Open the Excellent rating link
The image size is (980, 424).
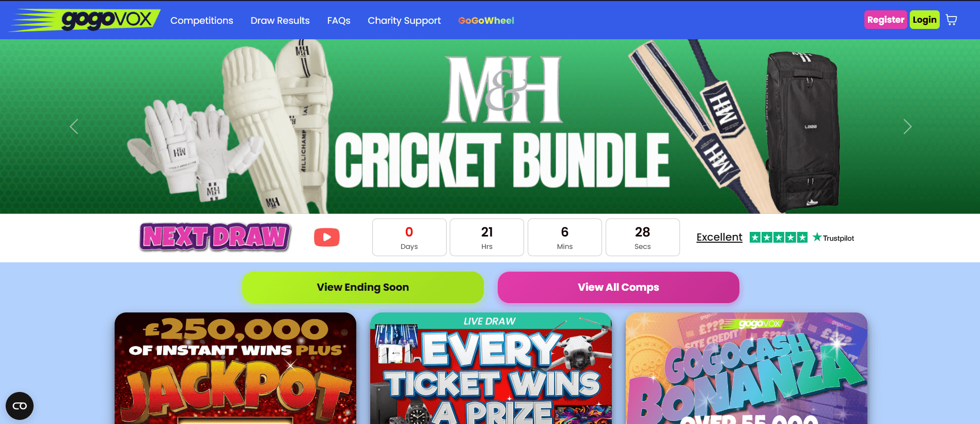tap(719, 237)
